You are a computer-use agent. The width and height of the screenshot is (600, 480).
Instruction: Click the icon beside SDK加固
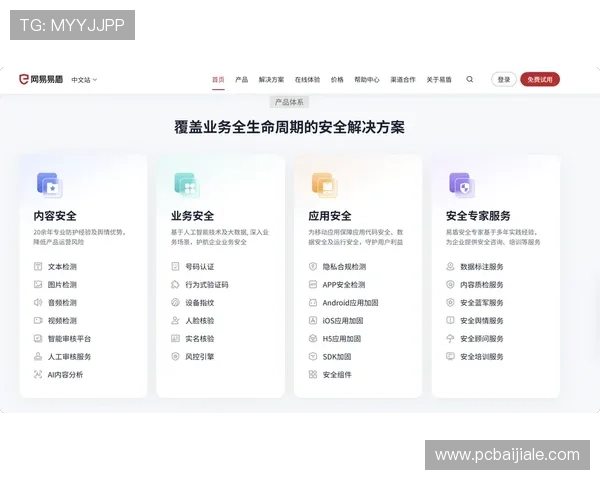point(313,356)
